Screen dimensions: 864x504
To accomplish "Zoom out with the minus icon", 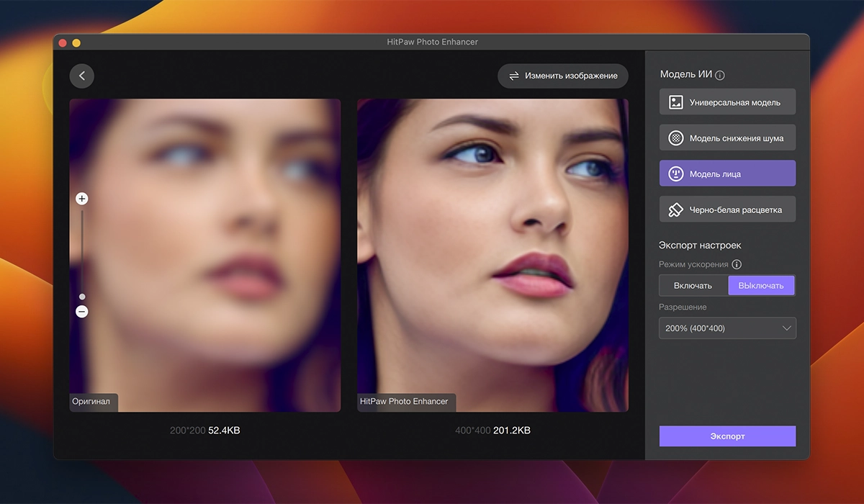I will pyautogui.click(x=82, y=312).
